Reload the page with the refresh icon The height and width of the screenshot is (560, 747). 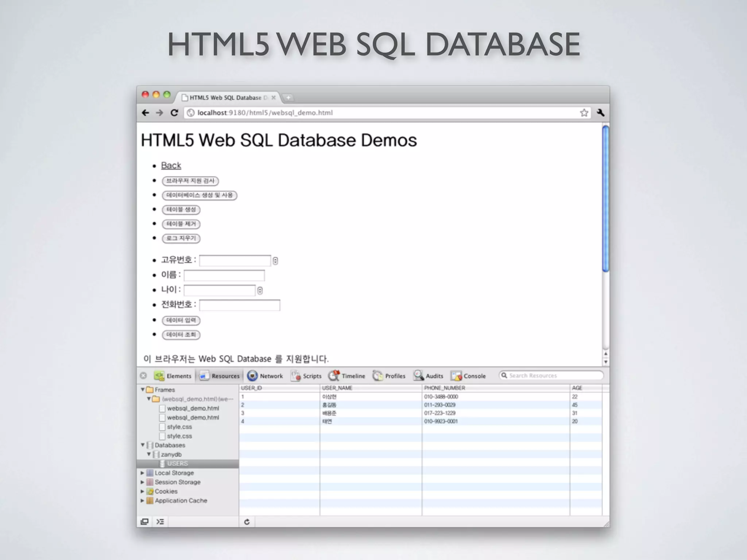click(x=174, y=113)
